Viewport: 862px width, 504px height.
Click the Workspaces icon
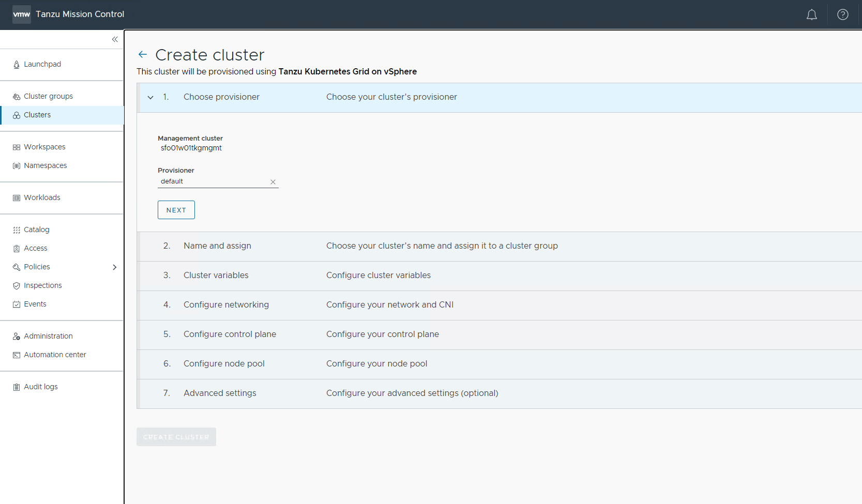tap(17, 147)
